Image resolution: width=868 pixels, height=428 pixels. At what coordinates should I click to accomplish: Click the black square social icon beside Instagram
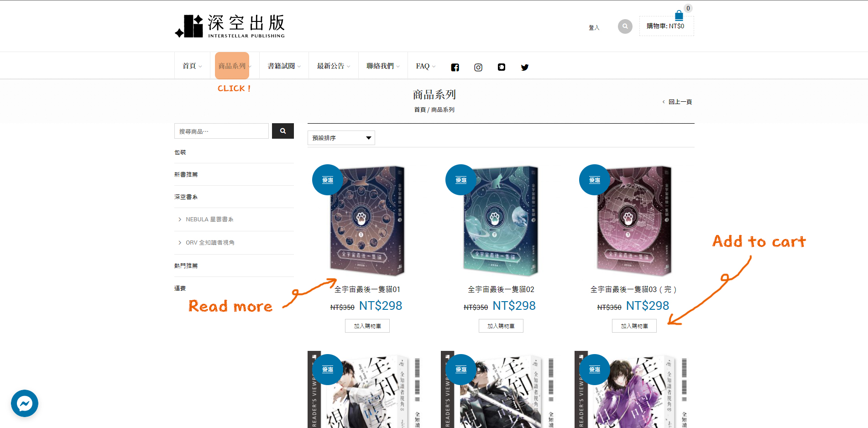click(x=502, y=67)
